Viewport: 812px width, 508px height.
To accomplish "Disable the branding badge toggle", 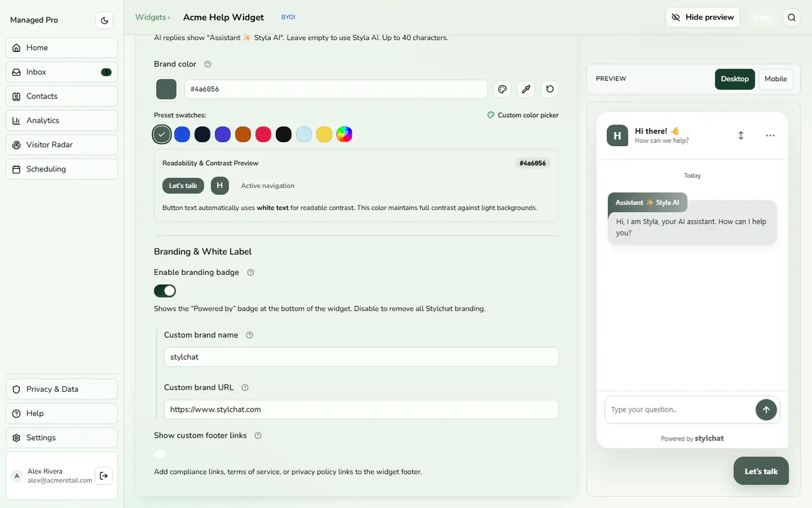I will (165, 291).
